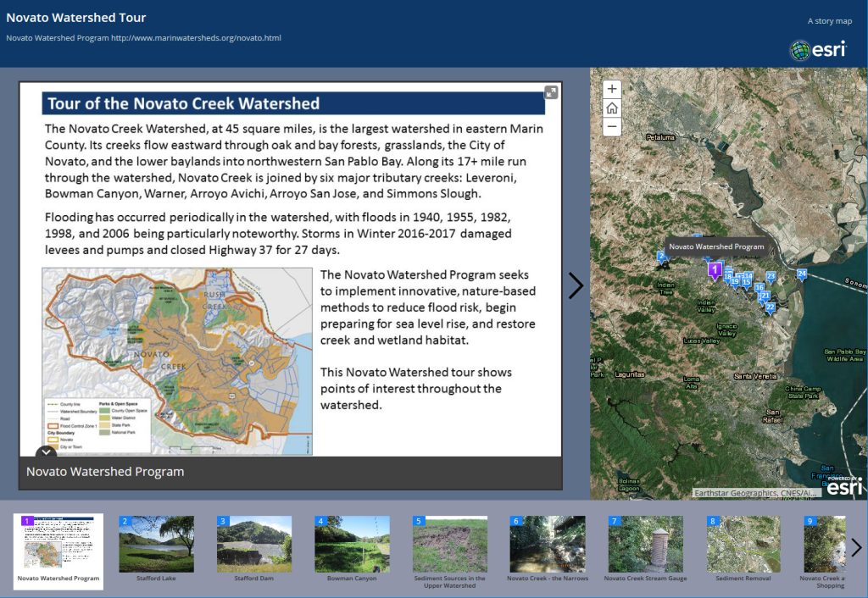Select map marker 24 near San Pablo Bay

[802, 274]
